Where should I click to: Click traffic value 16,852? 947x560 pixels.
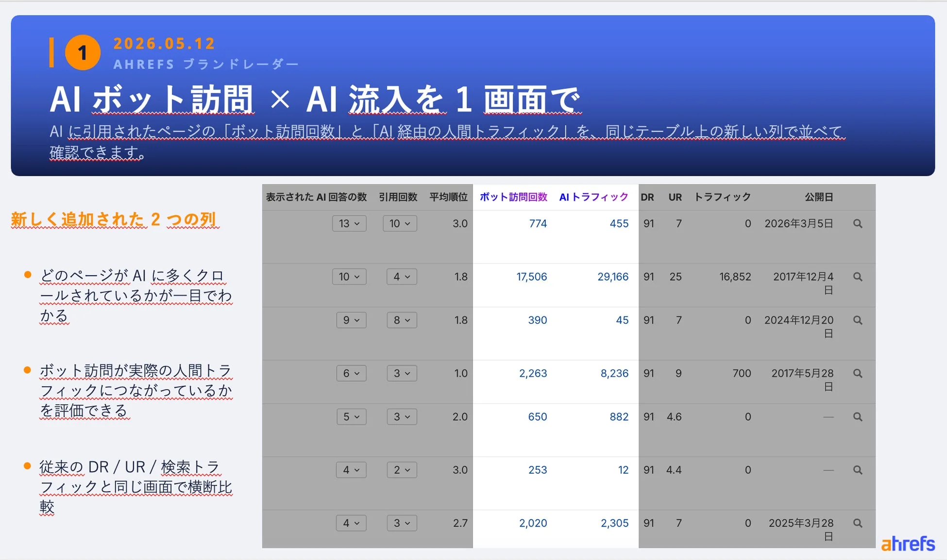click(735, 277)
